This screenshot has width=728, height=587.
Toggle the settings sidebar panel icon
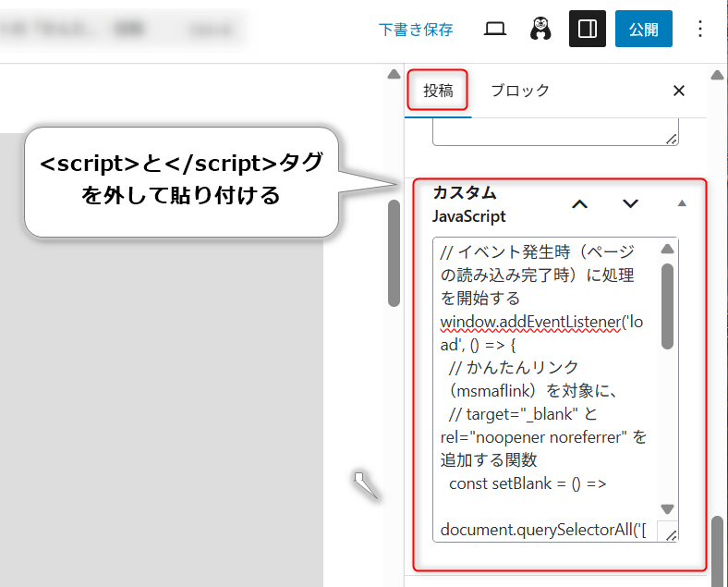click(x=588, y=29)
